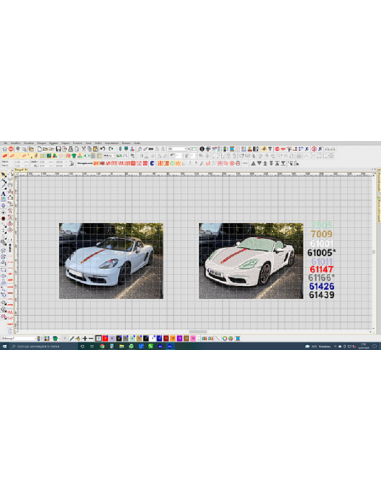Open Chrome from the taskbar
This screenshot has height=492, width=381.
pyautogui.click(x=102, y=346)
